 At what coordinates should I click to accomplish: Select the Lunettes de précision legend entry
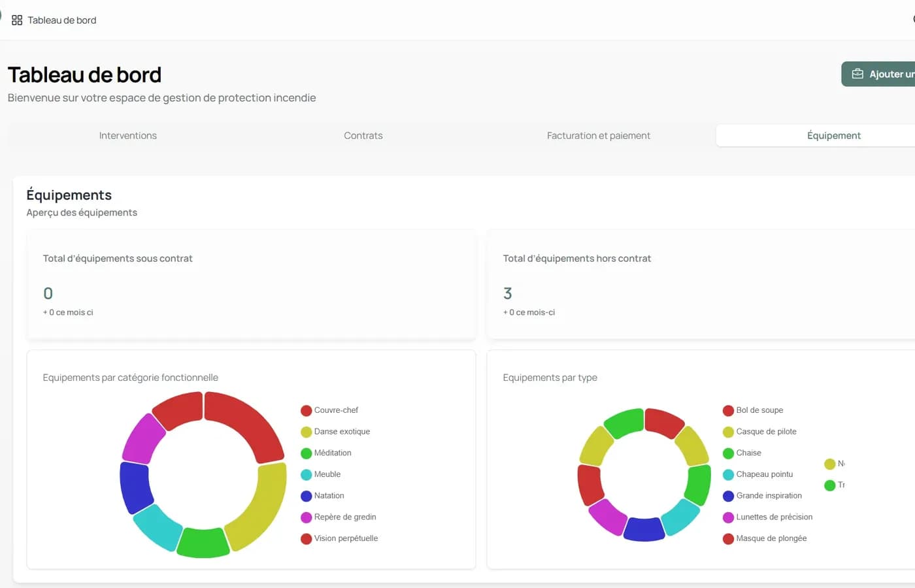768,517
